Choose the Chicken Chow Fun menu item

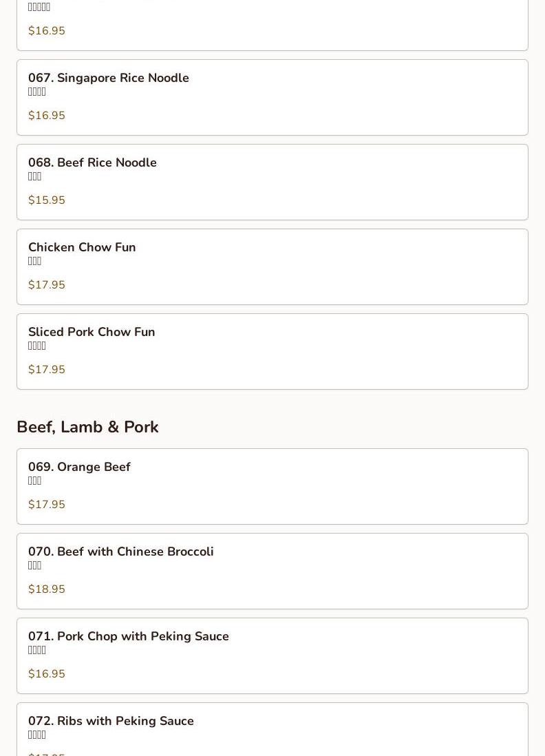click(x=82, y=247)
